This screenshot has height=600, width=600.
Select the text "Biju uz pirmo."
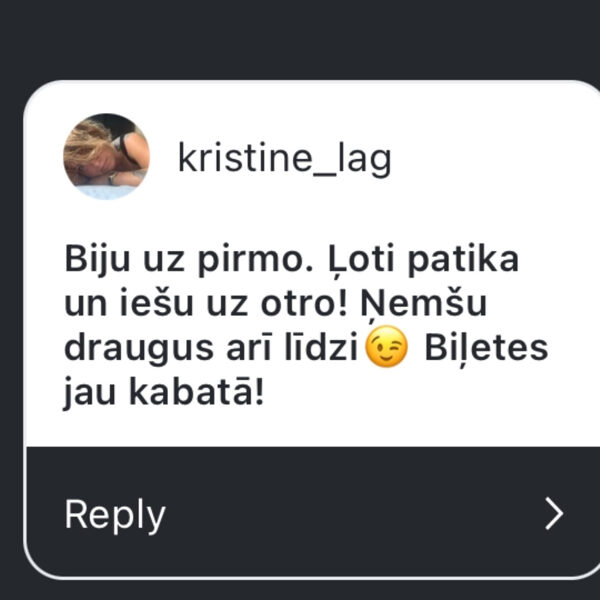[189, 259]
